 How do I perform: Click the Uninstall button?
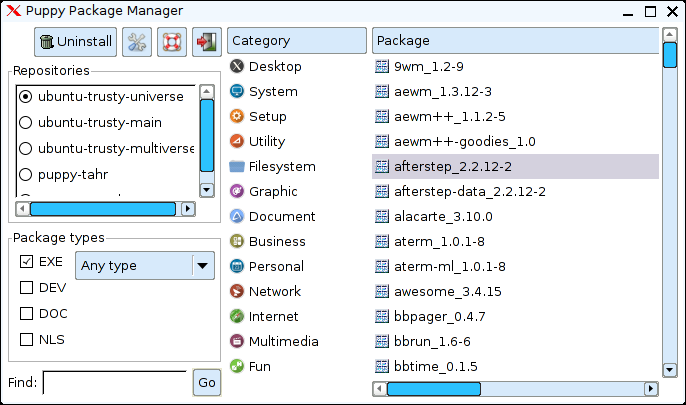coord(75,42)
